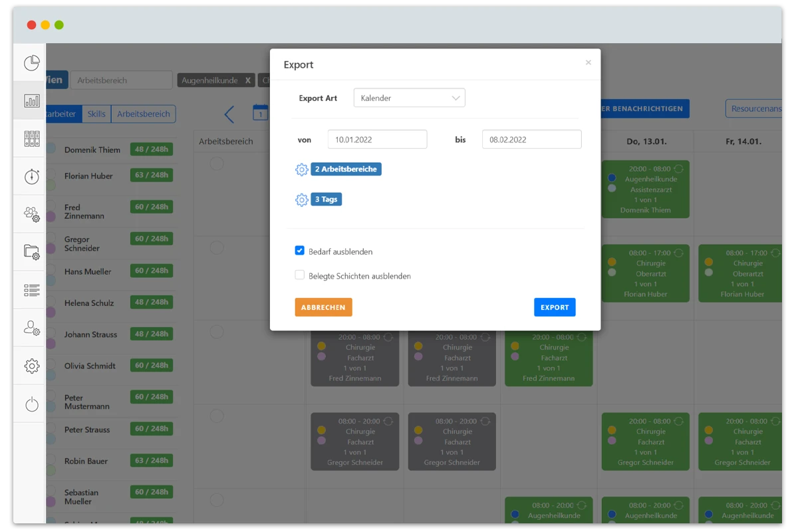
Task: Switch to the Skills tab
Action: [x=96, y=114]
